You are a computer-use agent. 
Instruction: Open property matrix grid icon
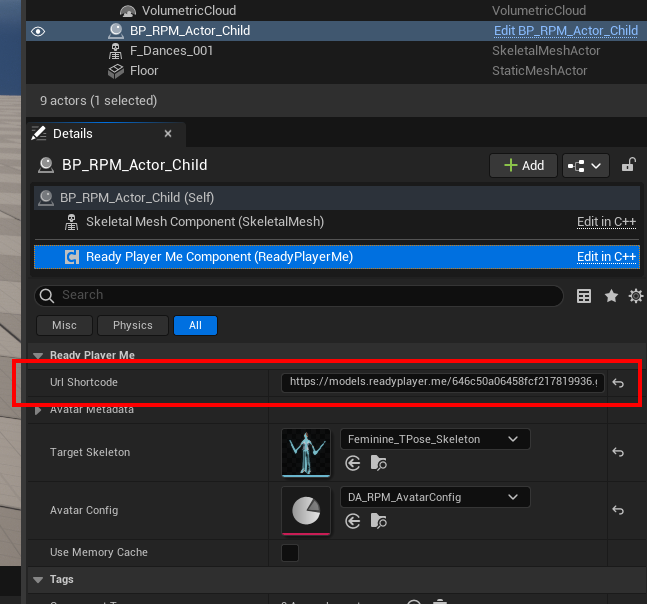[x=585, y=296]
